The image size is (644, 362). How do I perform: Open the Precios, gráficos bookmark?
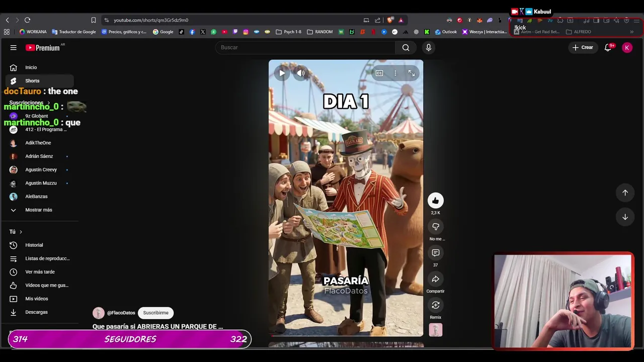pos(124,32)
